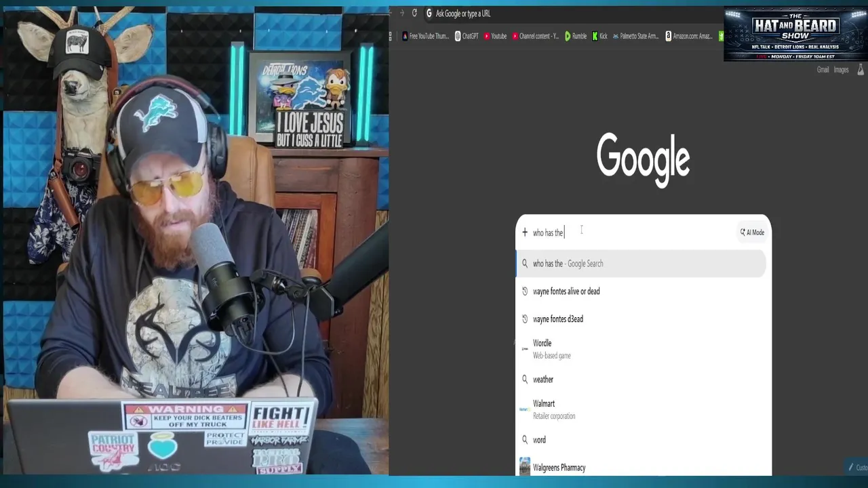Screen dimensions: 868x488
Task: Select the Wordle web-based game suggestion
Action: pos(641,349)
